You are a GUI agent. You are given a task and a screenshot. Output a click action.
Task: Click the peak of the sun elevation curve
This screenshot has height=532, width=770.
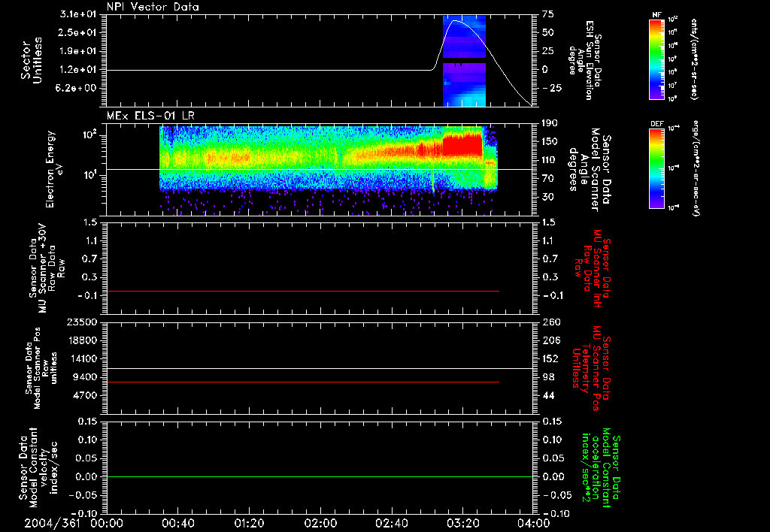point(456,21)
